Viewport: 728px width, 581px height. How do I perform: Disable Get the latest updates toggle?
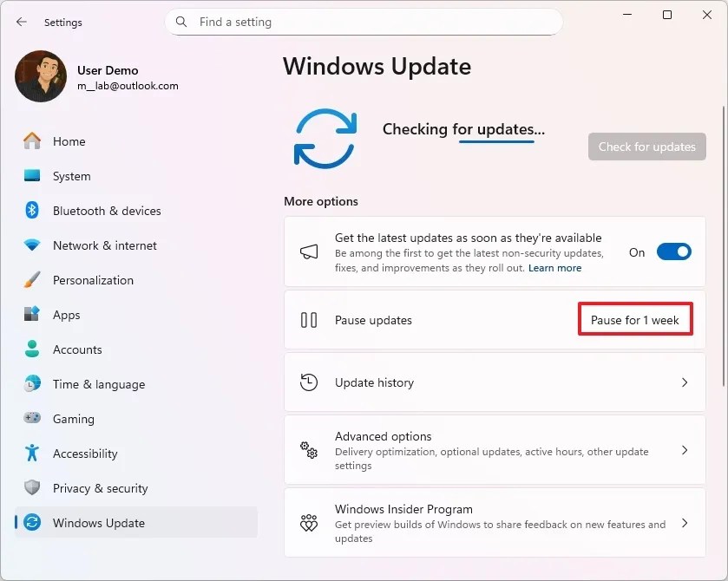[673, 251]
